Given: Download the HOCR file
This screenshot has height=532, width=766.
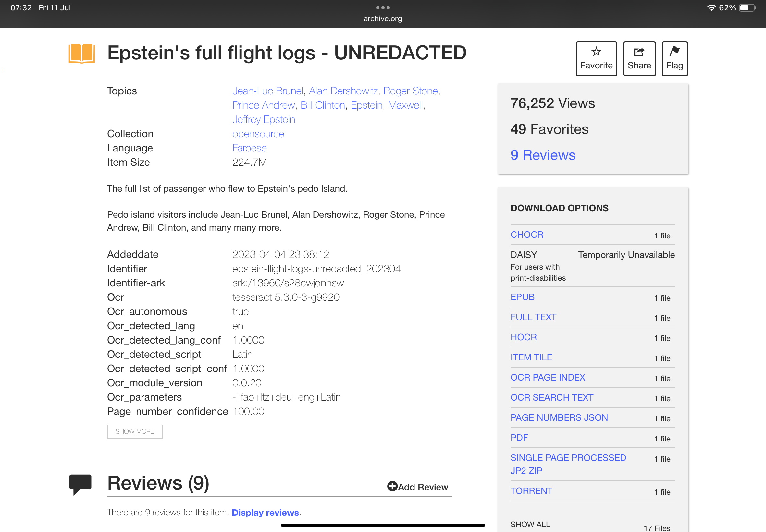Looking at the screenshot, I should pos(524,337).
